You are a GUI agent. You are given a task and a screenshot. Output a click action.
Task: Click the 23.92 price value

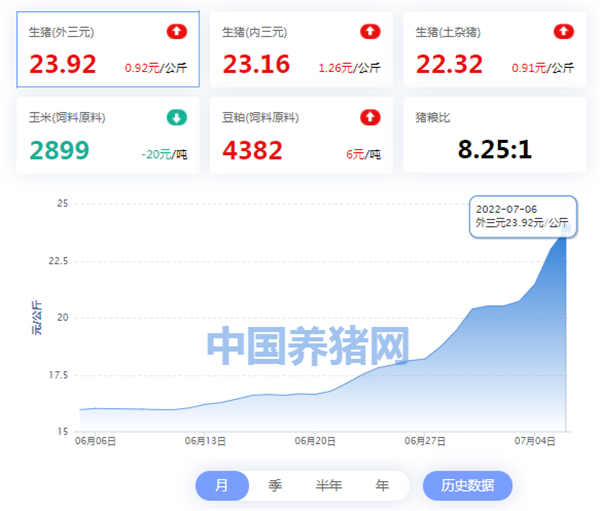click(63, 64)
